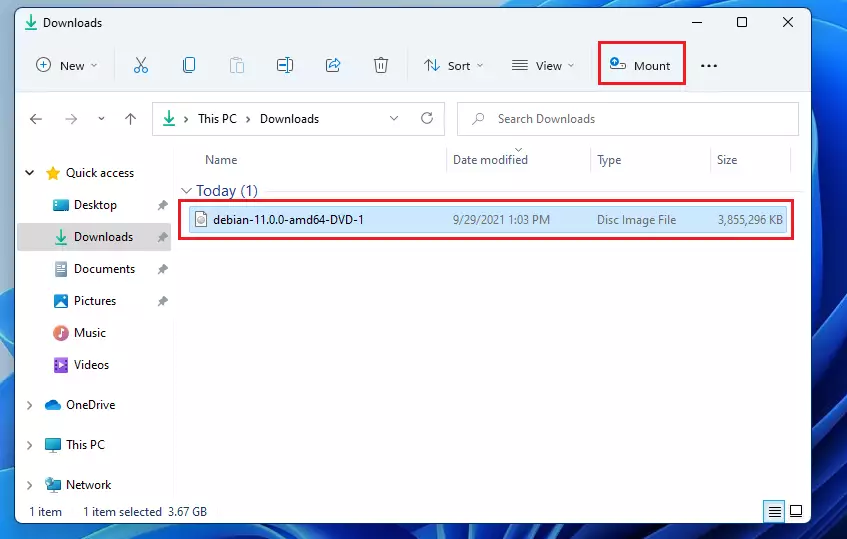Open Documents in the sidebar
The image size is (847, 539).
(104, 268)
